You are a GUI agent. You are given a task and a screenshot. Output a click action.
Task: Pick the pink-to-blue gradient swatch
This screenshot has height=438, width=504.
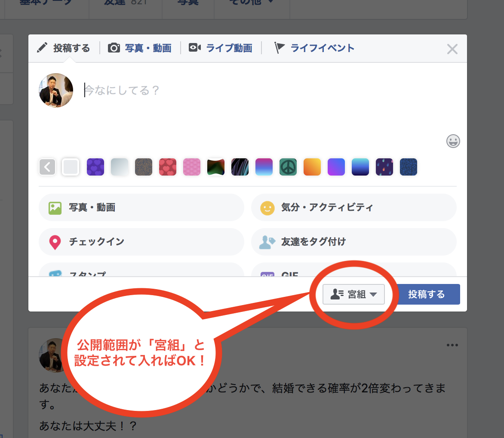(x=264, y=167)
